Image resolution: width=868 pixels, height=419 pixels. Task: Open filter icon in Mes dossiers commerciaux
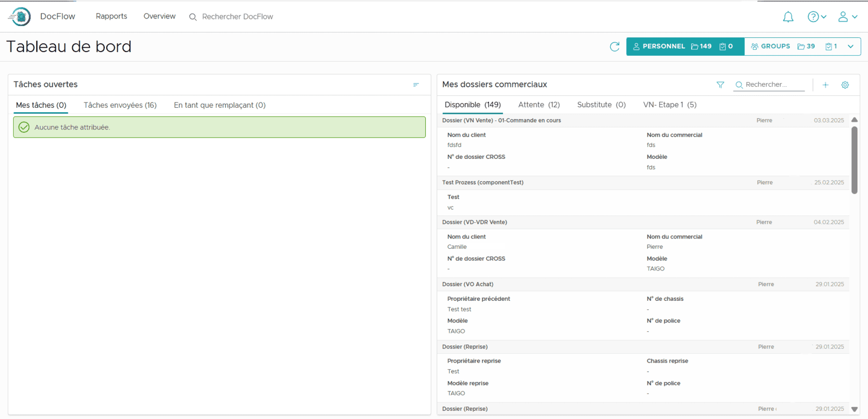click(720, 85)
